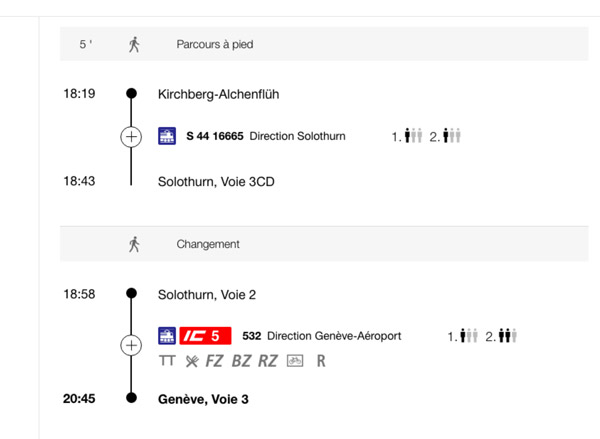Click the blue train icon beside IC 5
600x439 pixels.
[167, 336]
